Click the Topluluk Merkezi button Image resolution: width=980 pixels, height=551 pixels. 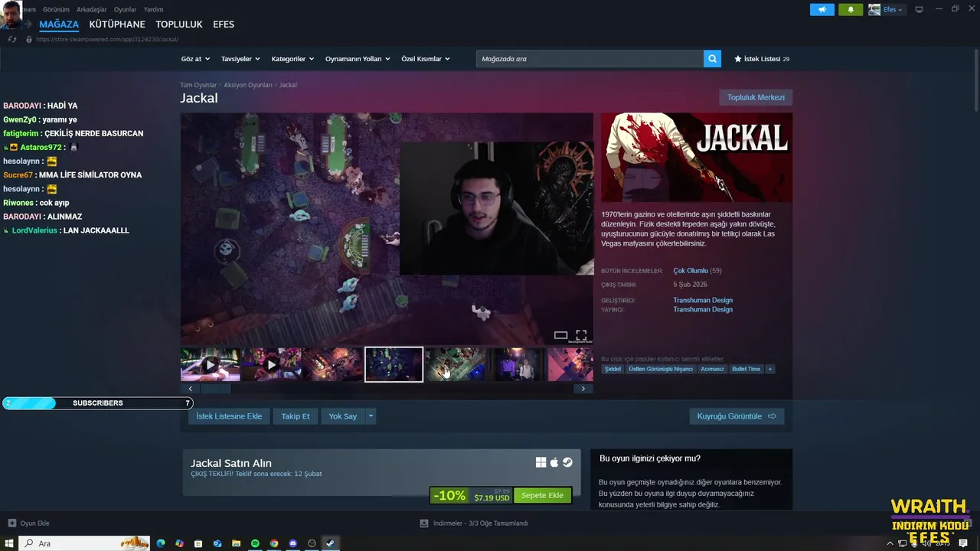point(756,97)
